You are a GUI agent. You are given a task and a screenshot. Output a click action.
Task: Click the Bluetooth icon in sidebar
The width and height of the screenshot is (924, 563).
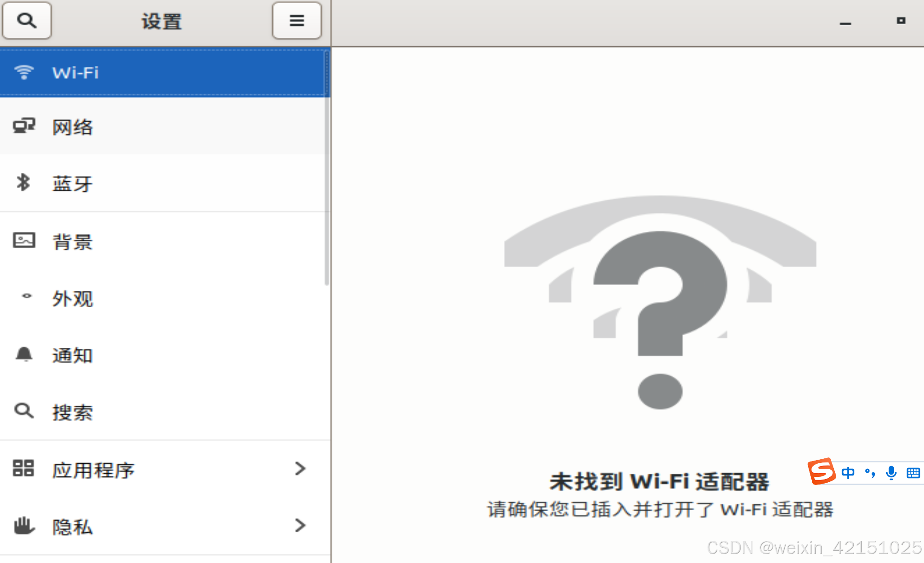tap(23, 183)
